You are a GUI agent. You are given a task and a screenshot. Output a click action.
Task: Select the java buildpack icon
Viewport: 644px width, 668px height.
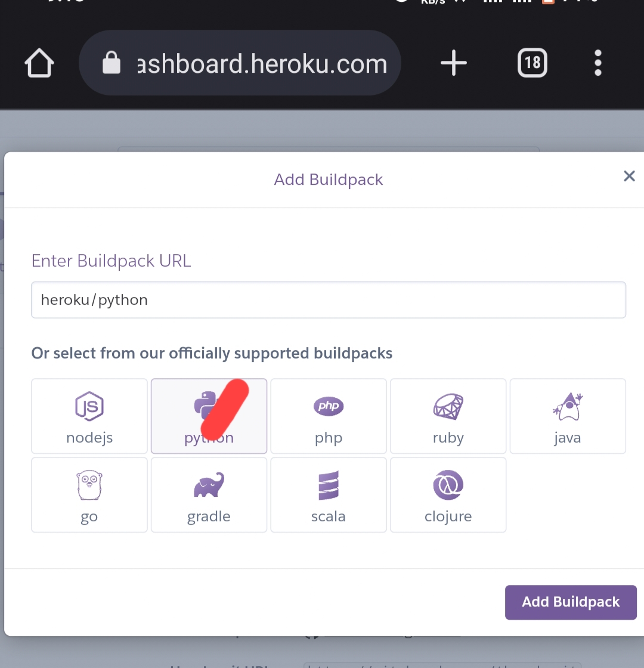[x=568, y=416]
